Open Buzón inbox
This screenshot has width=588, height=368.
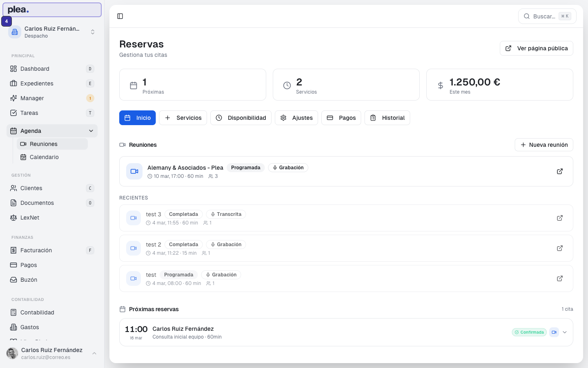[x=52, y=280]
